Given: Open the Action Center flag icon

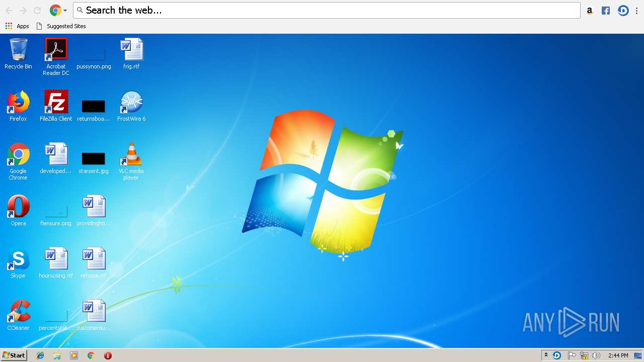Looking at the screenshot, I should (x=572, y=355).
